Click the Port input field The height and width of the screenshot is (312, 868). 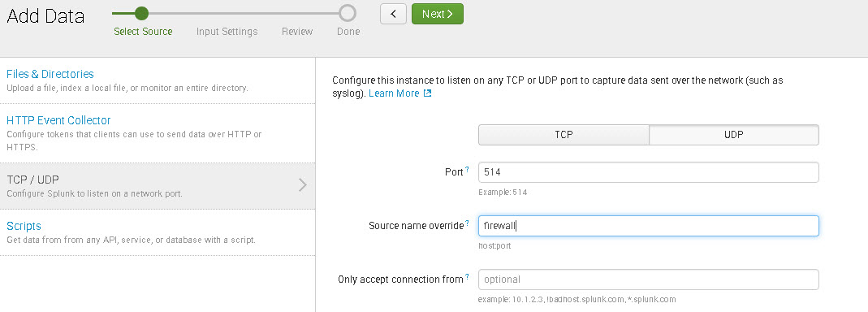click(648, 172)
